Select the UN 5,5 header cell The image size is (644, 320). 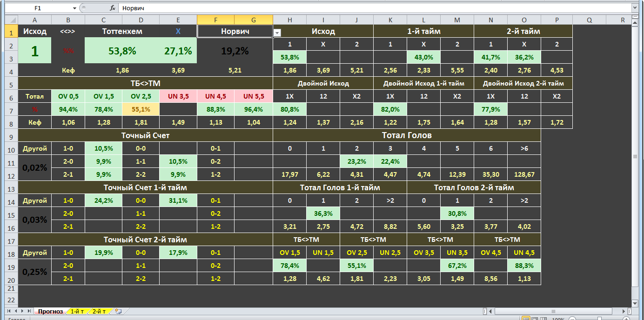point(254,96)
